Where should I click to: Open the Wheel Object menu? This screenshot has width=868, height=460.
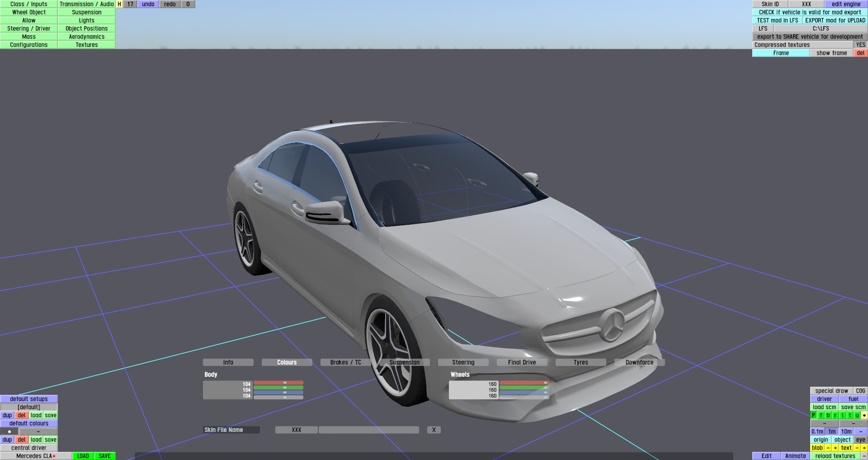pos(29,12)
